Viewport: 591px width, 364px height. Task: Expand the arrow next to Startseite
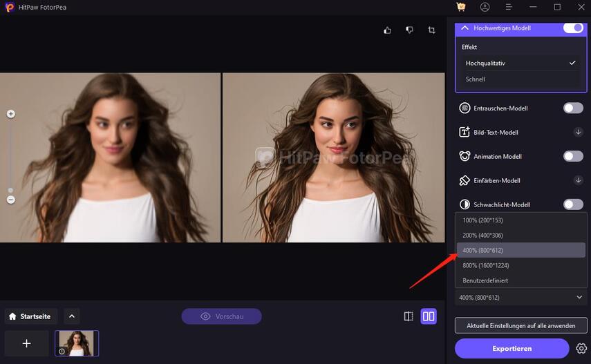73,316
